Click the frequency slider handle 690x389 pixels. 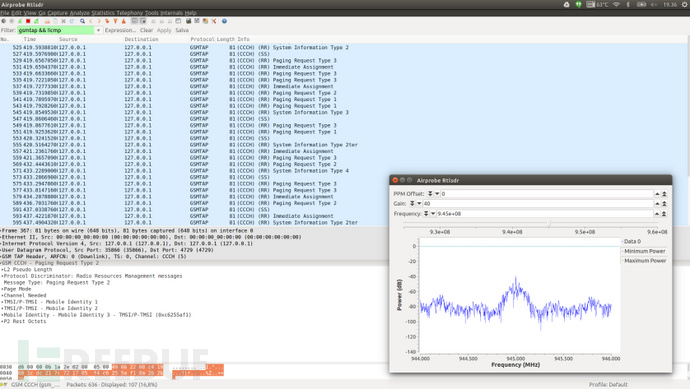(549, 224)
